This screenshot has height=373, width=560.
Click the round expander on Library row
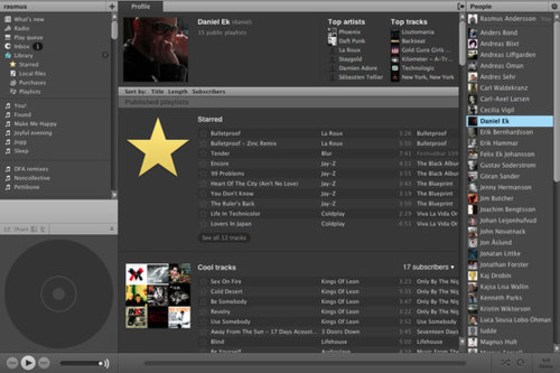click(x=105, y=55)
